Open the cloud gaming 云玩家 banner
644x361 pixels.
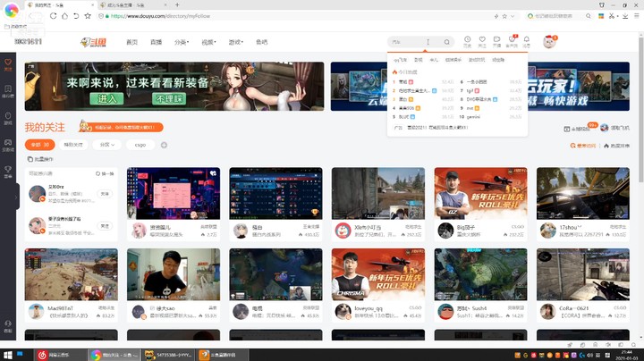(579, 87)
